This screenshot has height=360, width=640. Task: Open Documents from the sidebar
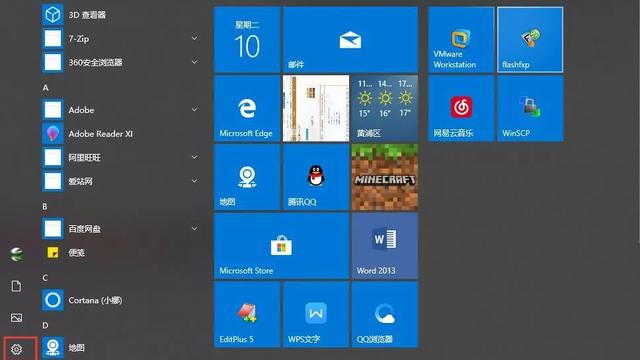click(x=16, y=286)
